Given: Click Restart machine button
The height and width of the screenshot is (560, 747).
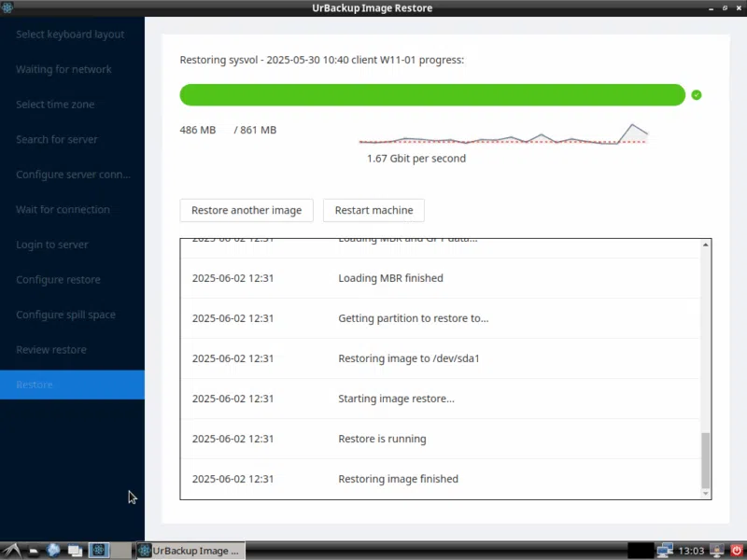Looking at the screenshot, I should (x=373, y=210).
